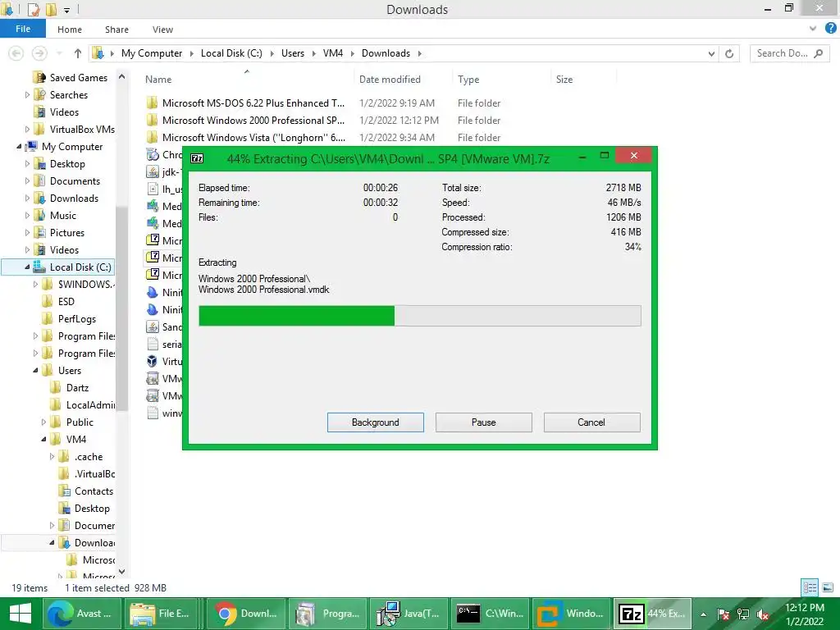Select Users in address breadcrumb
840x630 pixels.
293,53
